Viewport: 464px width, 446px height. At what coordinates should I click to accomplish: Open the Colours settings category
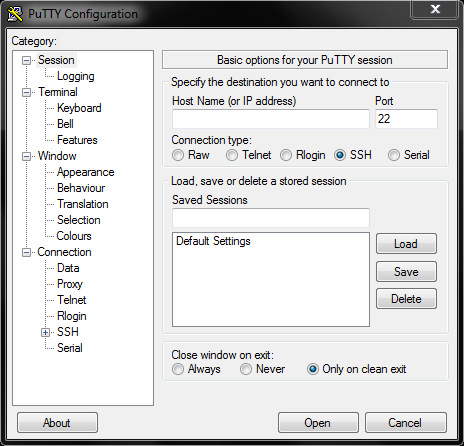[74, 236]
